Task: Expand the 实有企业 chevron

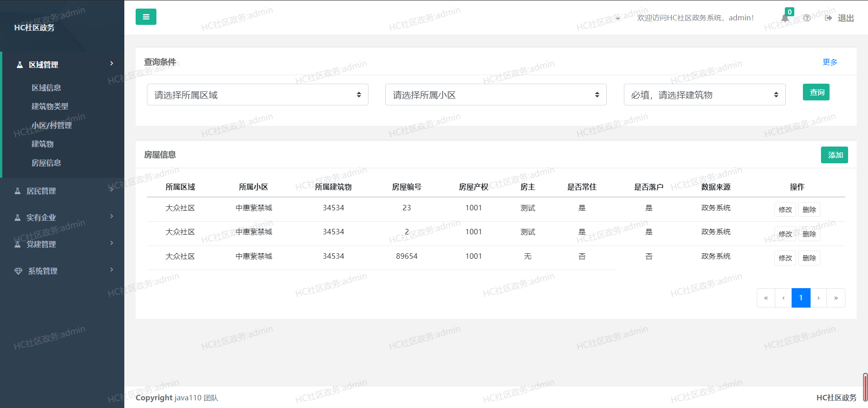Action: (111, 216)
